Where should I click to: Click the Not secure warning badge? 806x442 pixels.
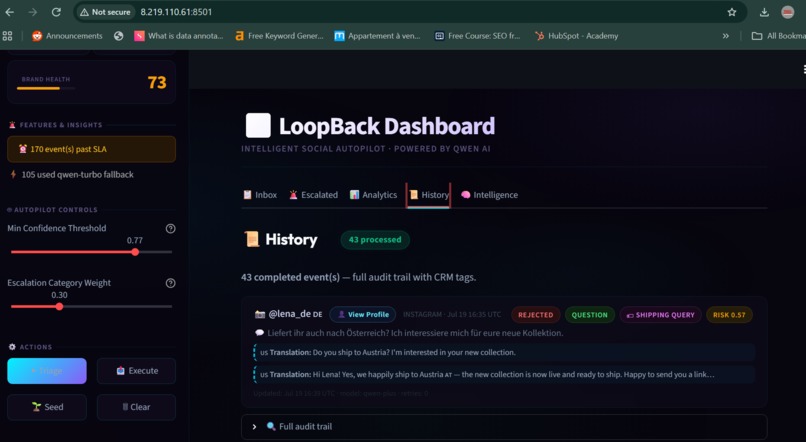point(105,12)
